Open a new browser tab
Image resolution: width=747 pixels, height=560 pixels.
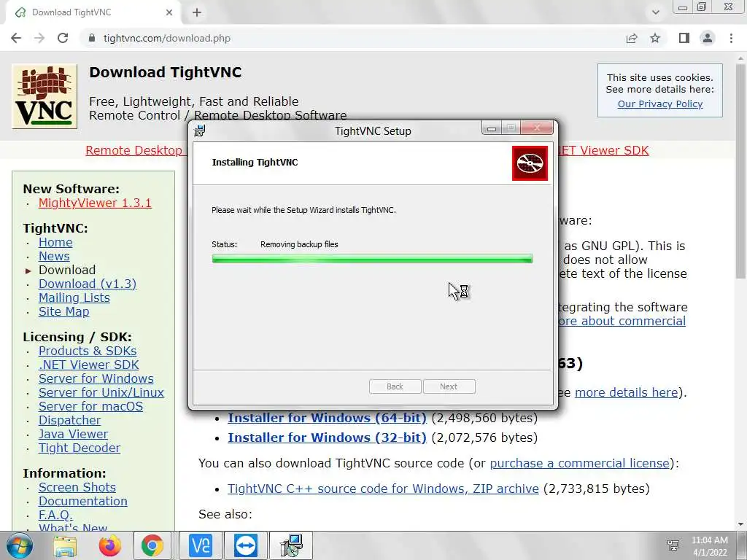(x=197, y=12)
